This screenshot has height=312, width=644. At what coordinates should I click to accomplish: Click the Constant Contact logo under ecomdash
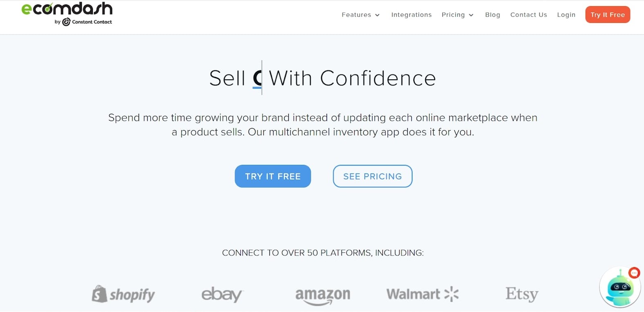tap(87, 22)
